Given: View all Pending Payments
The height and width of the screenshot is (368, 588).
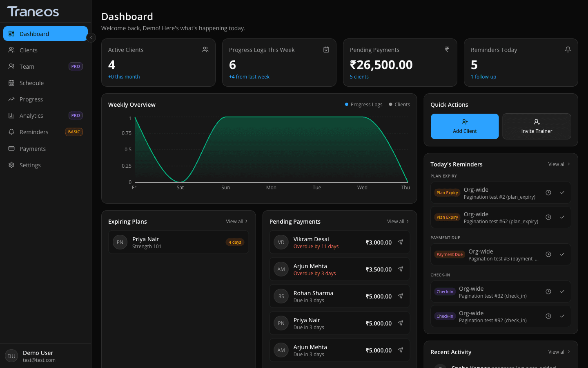Looking at the screenshot, I should [398, 221].
